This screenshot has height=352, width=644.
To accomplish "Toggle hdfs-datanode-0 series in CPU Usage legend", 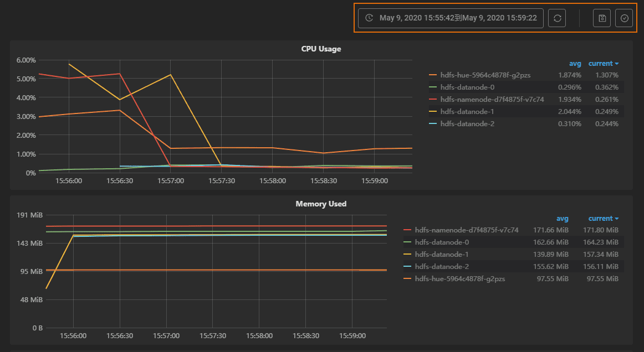I will pos(467,87).
